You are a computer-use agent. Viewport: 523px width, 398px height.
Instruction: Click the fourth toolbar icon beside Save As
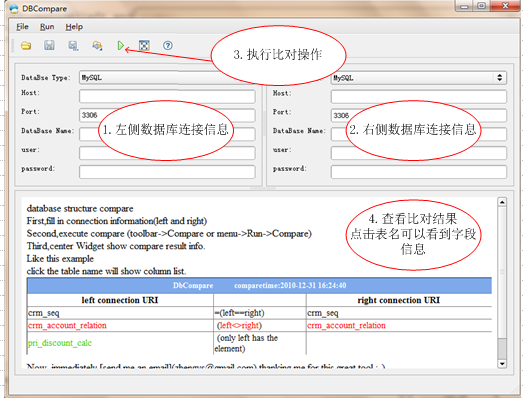[x=97, y=45]
